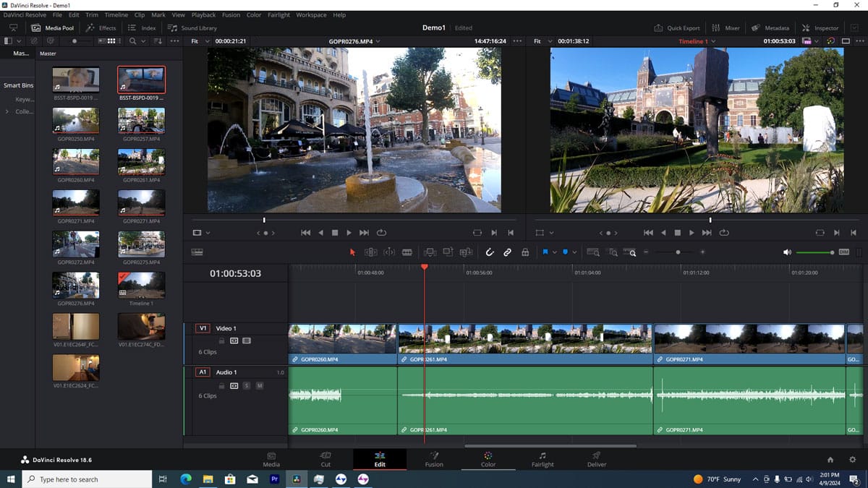Click the Insert Clip toolbar icon

click(x=430, y=252)
